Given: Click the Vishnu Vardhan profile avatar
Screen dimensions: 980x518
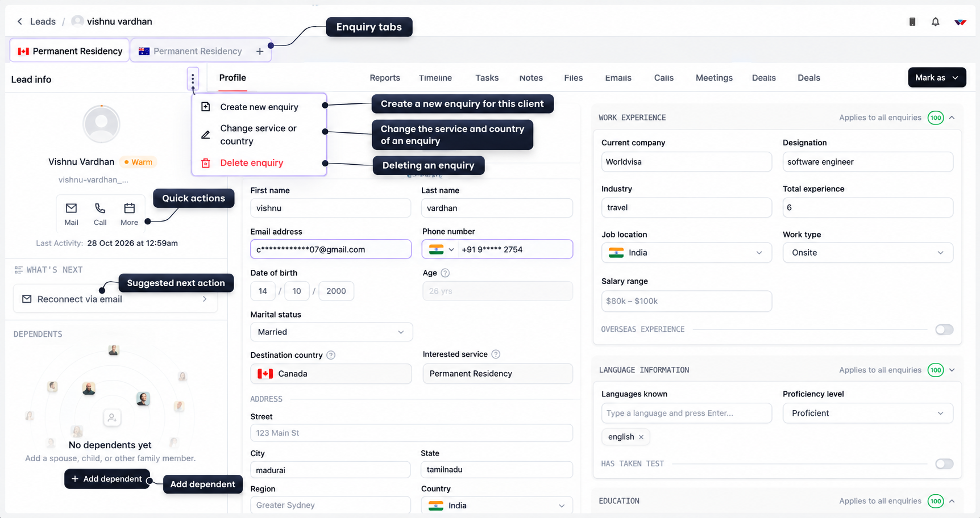Looking at the screenshot, I should click(101, 123).
